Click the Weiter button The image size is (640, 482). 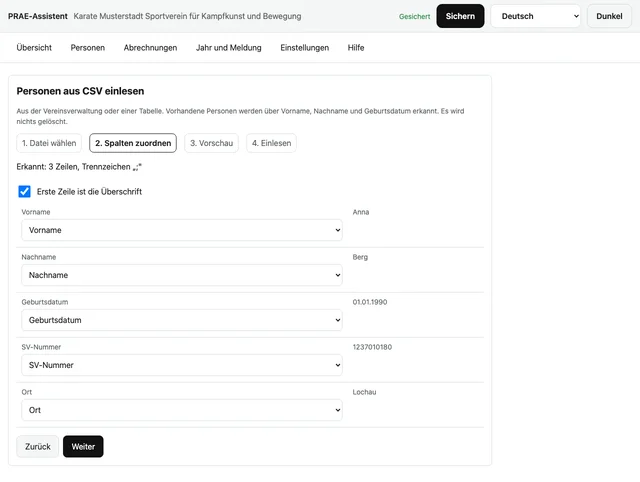pyautogui.click(x=83, y=446)
